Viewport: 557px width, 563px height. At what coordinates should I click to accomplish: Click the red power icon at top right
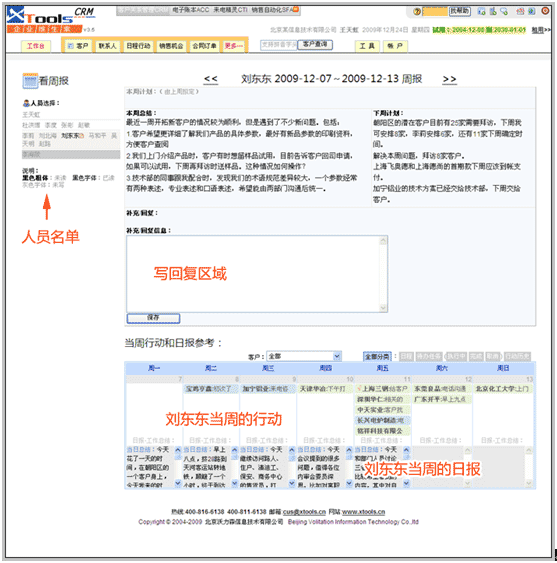pos(545,11)
